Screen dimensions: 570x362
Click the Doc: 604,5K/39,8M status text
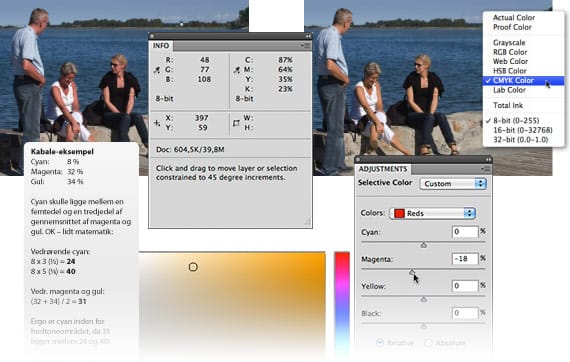pyautogui.click(x=190, y=149)
